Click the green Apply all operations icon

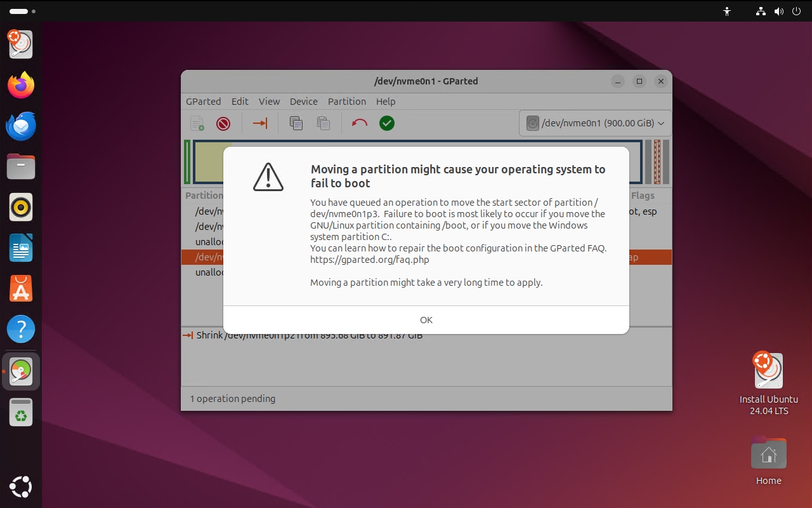387,123
